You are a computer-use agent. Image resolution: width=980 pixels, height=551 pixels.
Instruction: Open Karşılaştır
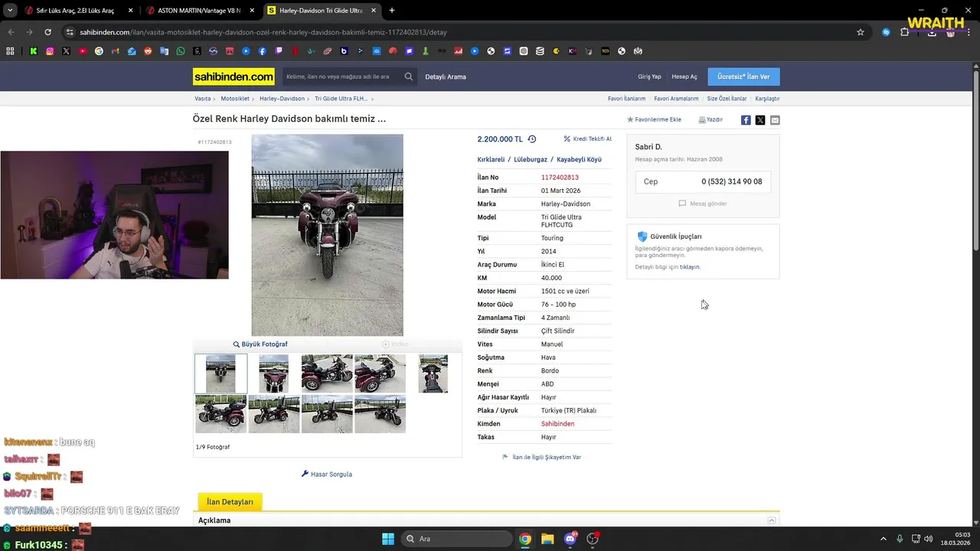767,99
